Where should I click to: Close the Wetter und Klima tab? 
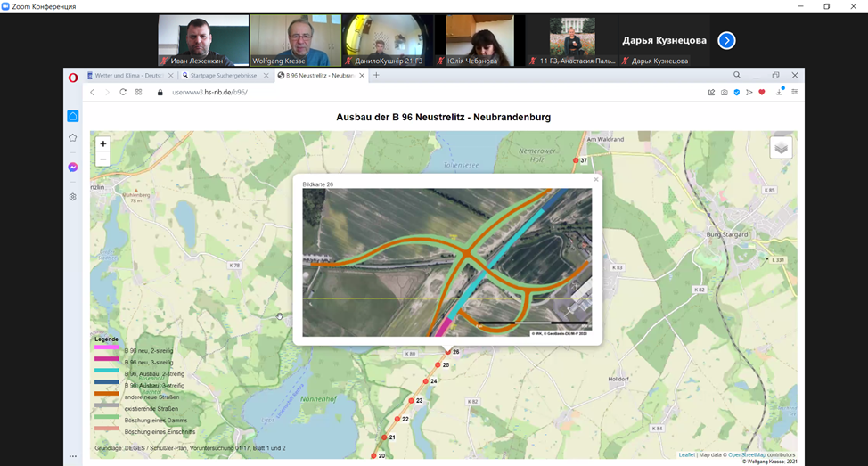tap(170, 75)
